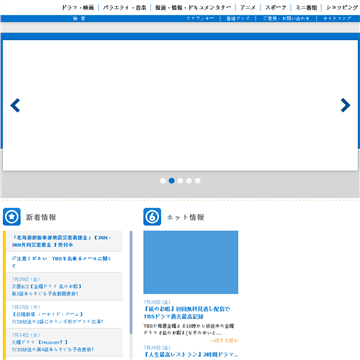Viewport: 360px width, 360px height.
Task: Click the large white carousel banner
Action: point(180,105)
